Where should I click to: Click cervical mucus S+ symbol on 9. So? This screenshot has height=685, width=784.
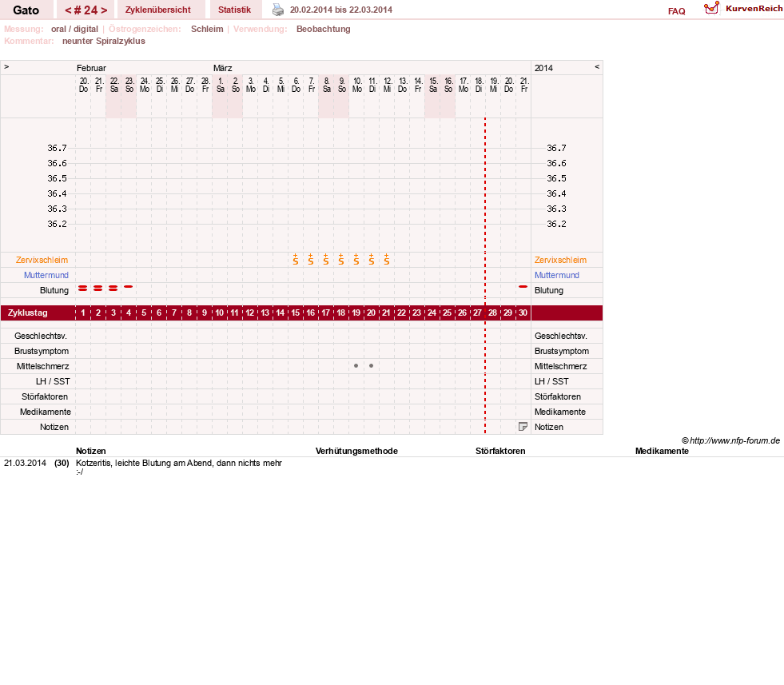point(341,260)
